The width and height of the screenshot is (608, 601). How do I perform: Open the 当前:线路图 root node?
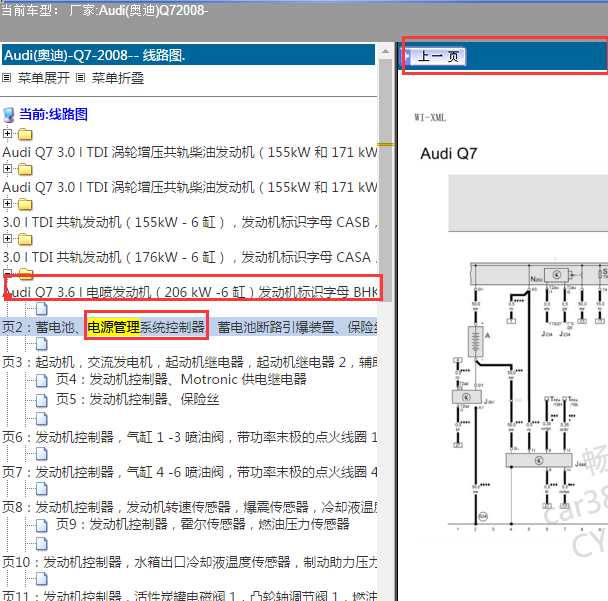click(54, 114)
